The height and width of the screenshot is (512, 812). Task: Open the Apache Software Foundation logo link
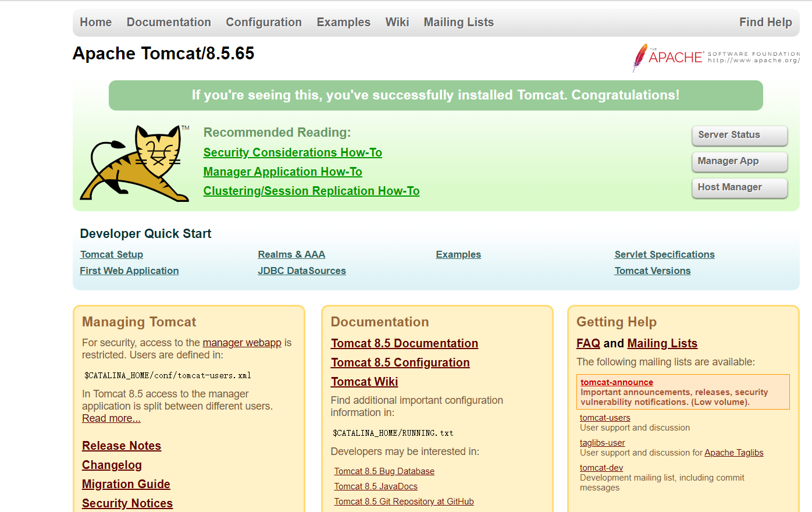click(716, 58)
